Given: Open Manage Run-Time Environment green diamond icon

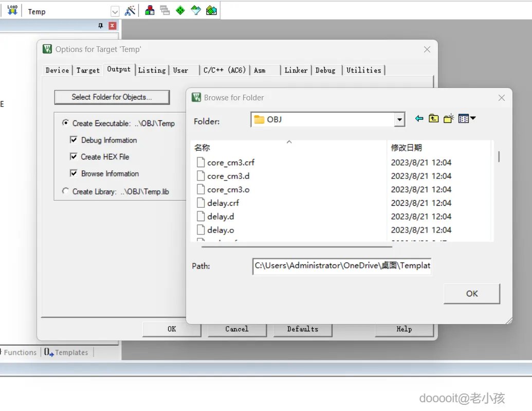Looking at the screenshot, I should [180, 10].
